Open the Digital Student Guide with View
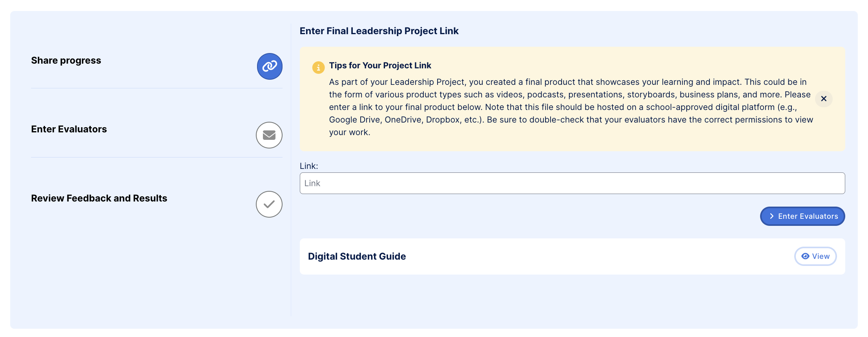Viewport: 868px width, 337px height. [x=815, y=256]
